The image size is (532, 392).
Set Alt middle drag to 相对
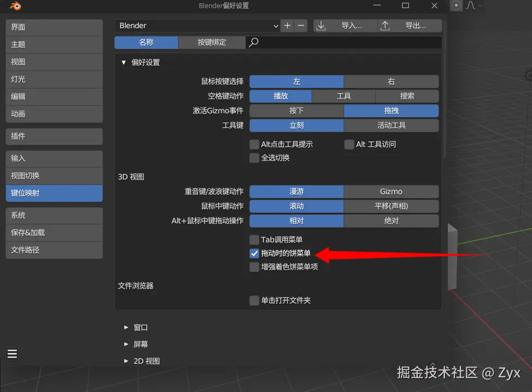click(296, 221)
